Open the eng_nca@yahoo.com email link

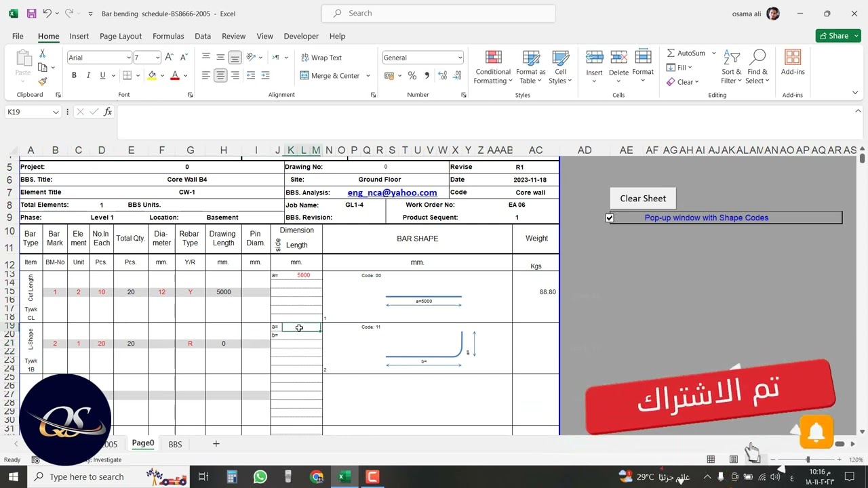(392, 192)
